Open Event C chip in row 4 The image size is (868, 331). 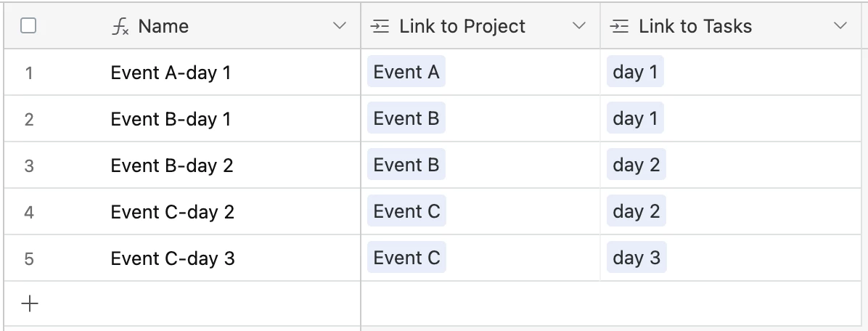coord(407,211)
